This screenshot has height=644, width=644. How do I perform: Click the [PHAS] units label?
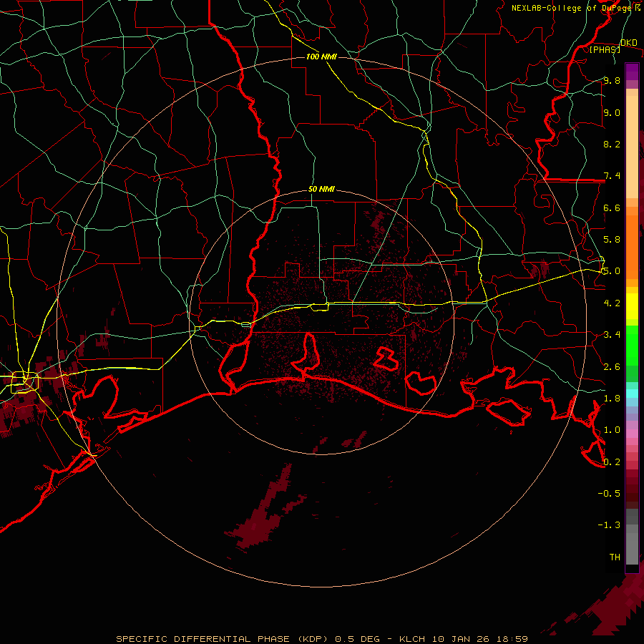(605, 49)
